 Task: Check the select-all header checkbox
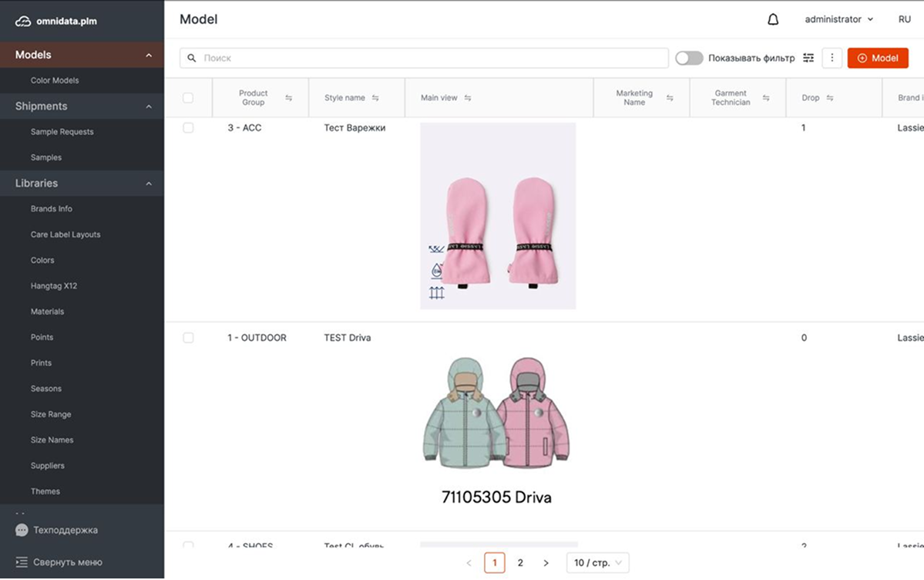pos(188,98)
